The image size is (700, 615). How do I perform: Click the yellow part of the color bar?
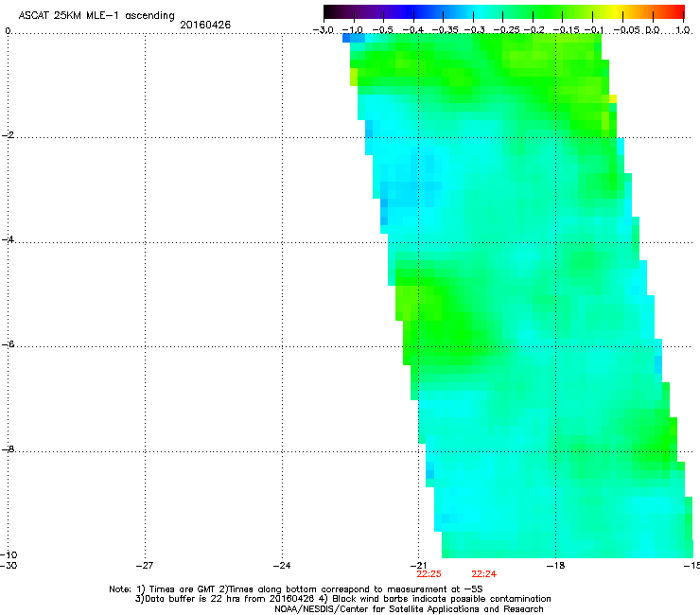616,11
